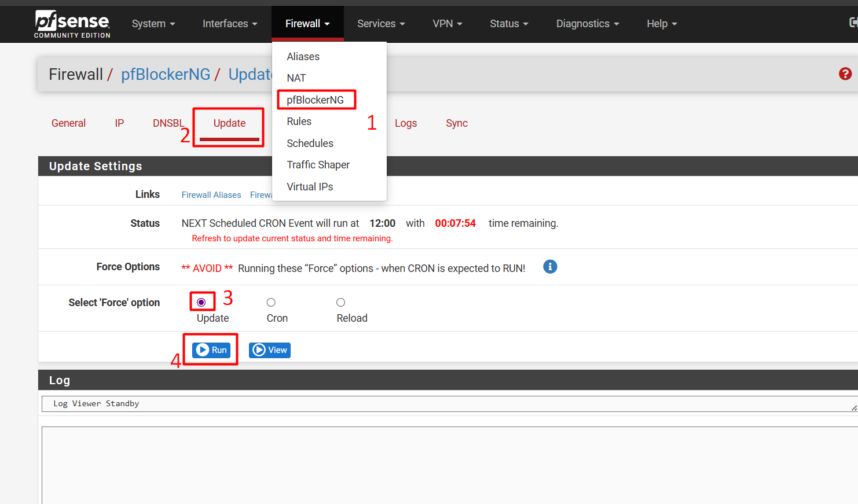Switch to the Logs tab

pos(406,123)
